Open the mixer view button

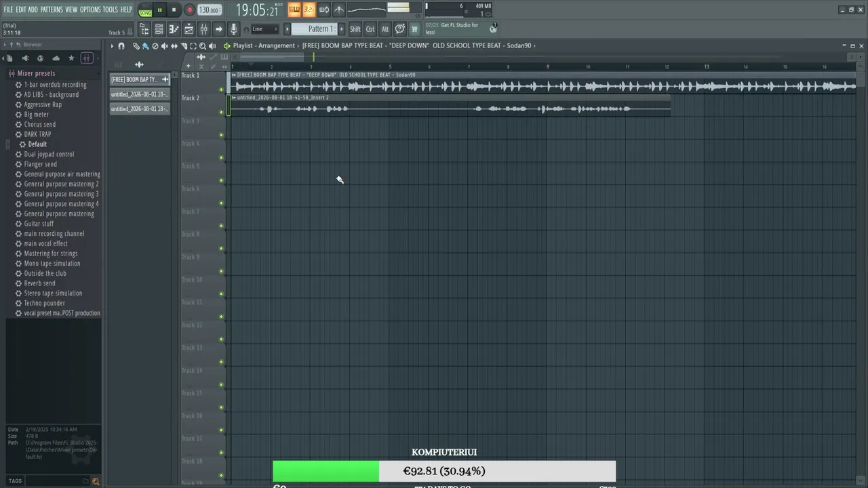(x=204, y=29)
